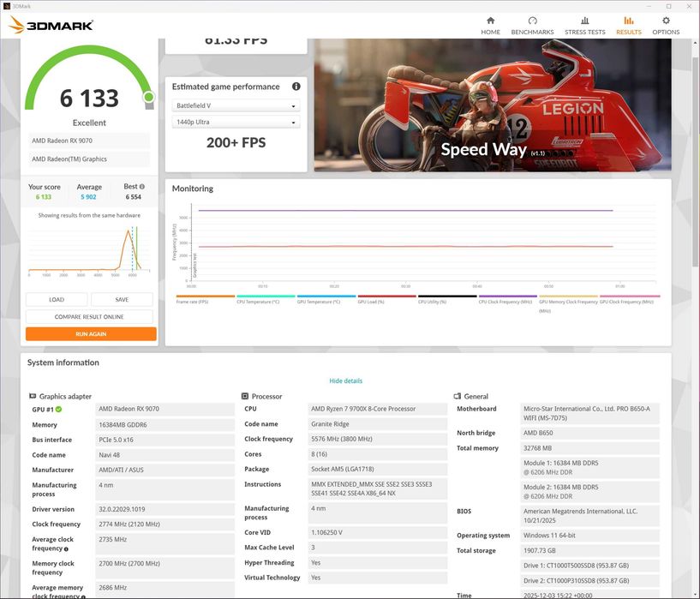
Task: Click the 6 133 score value
Action: point(89,99)
